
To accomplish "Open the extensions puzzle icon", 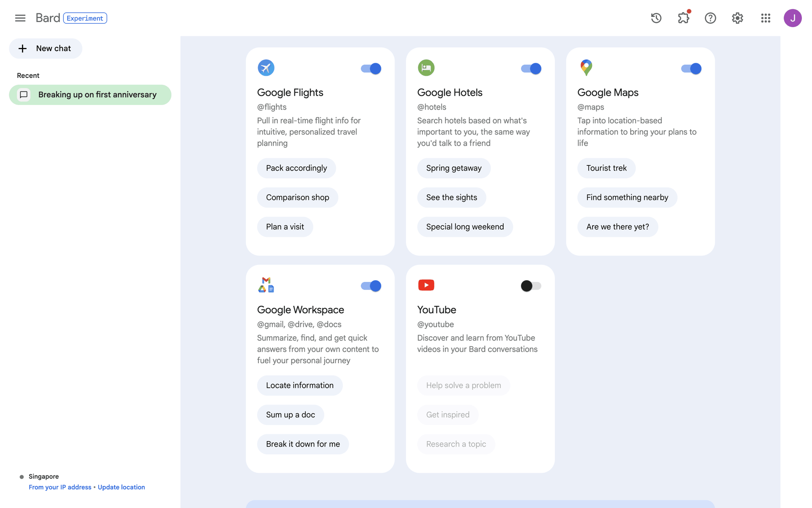I will tap(683, 18).
